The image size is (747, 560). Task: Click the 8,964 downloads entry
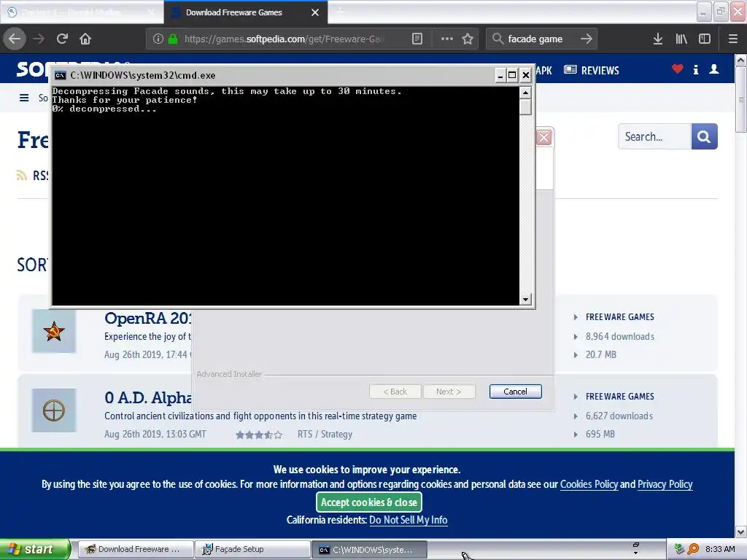(x=620, y=336)
